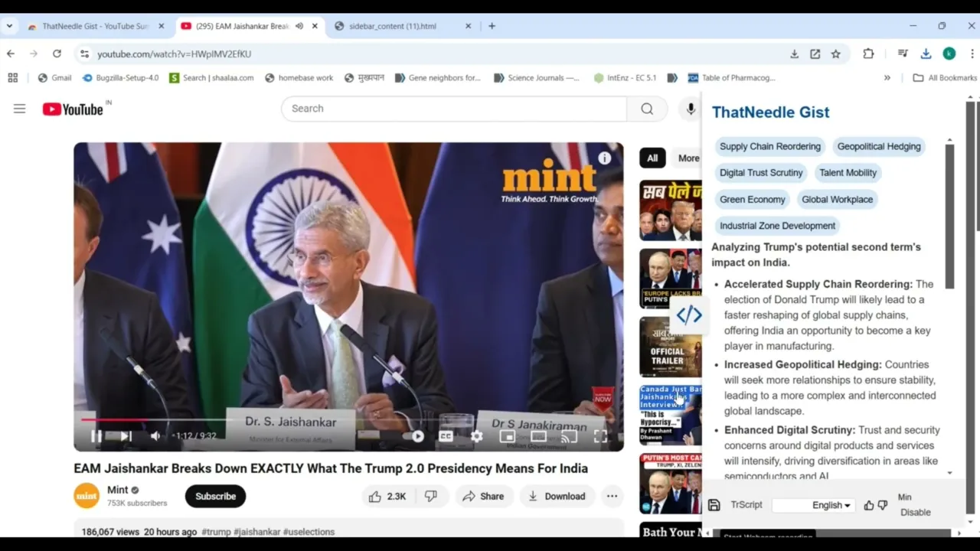Screen dimensions: 980x551
Task: Subscribe to the Mint channel
Action: 215,496
